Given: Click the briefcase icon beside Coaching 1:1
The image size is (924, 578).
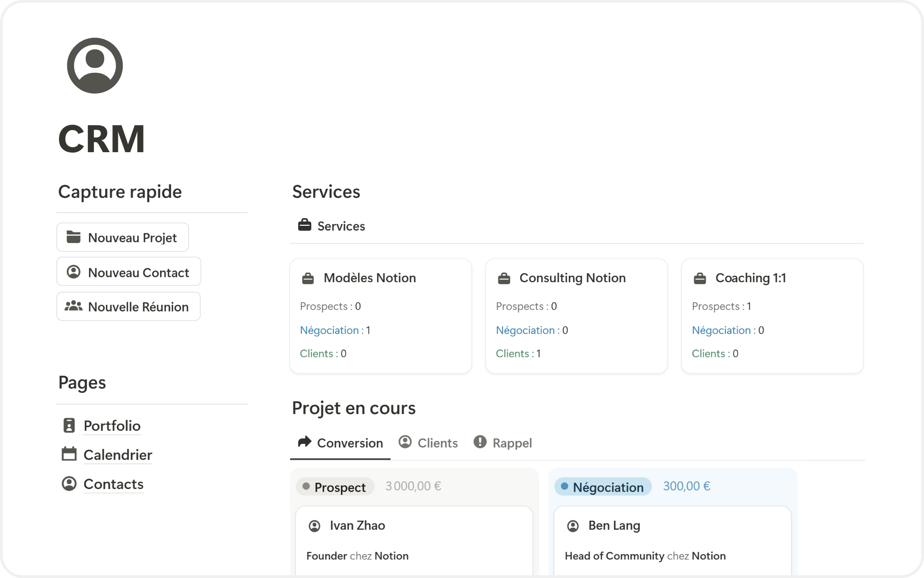Looking at the screenshot, I should tap(700, 279).
